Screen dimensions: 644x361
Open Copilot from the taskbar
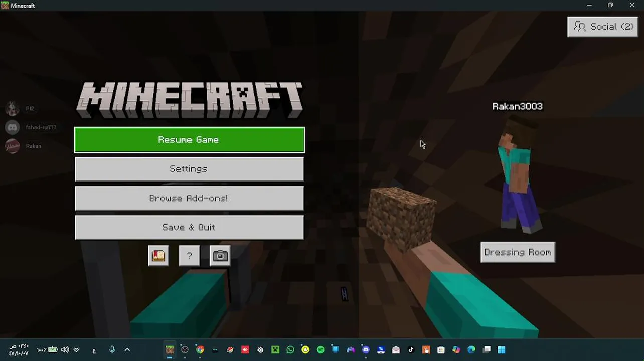pyautogui.click(x=456, y=350)
